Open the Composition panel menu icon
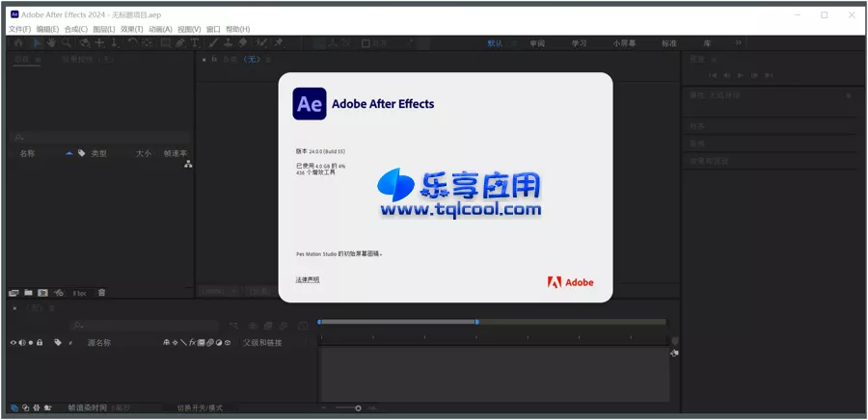Image resolution: width=868 pixels, height=420 pixels. [x=268, y=60]
